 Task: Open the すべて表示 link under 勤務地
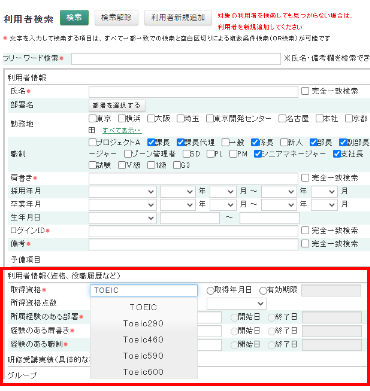(122, 130)
